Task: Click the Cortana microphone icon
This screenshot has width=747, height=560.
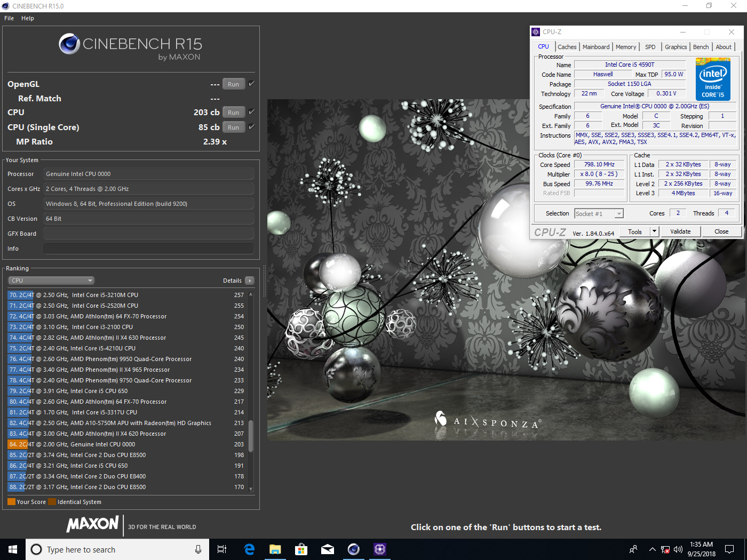Action: pyautogui.click(x=198, y=549)
